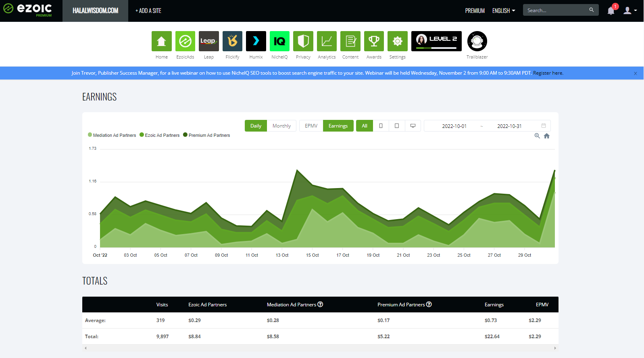Image resolution: width=644 pixels, height=358 pixels.
Task: Focus the Search input field
Action: click(556, 10)
